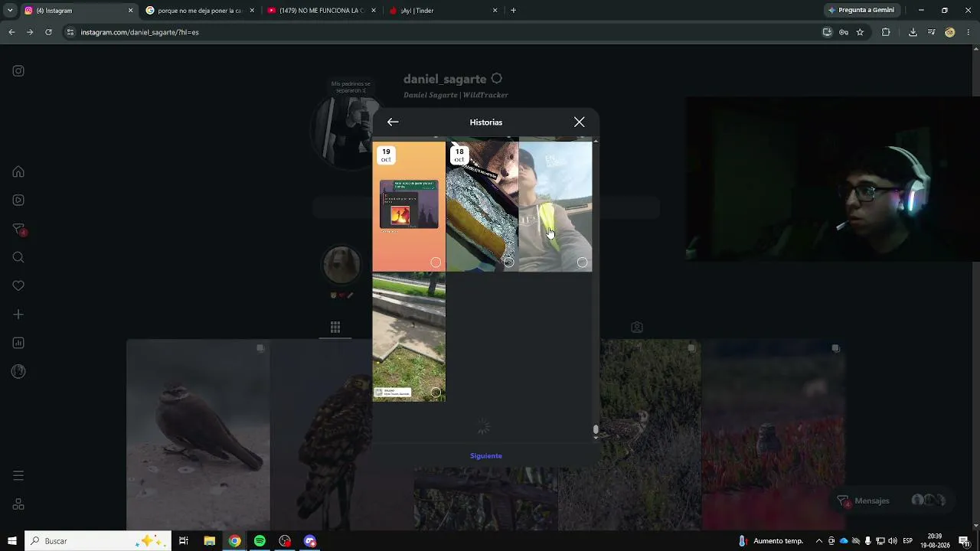Click the Pregunta a Gemini button
980x551 pixels.
point(861,11)
